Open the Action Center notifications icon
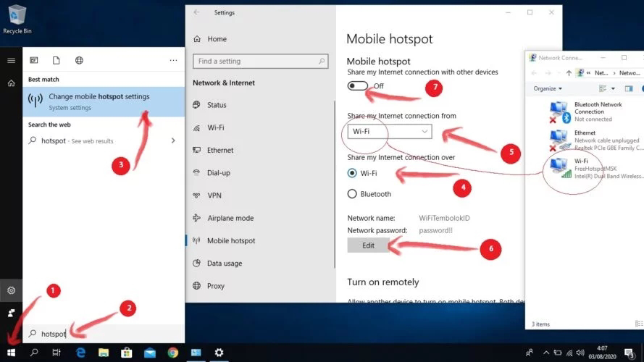The height and width of the screenshot is (362, 644). 629,353
